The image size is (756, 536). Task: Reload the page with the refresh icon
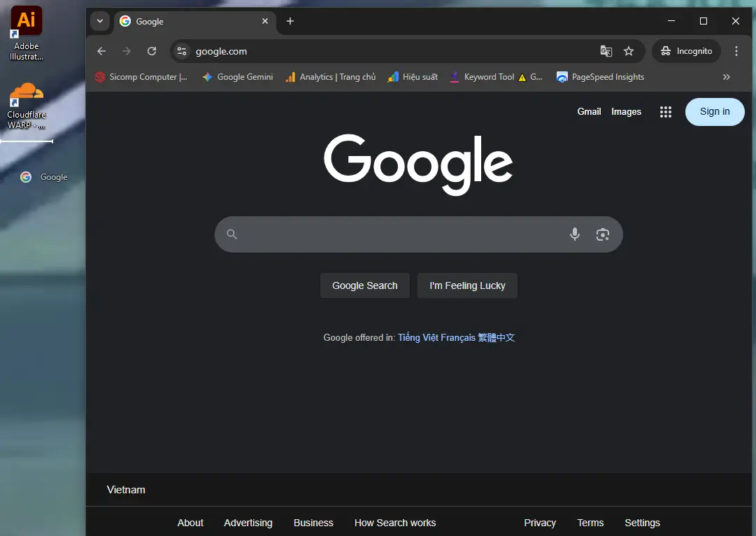(x=152, y=51)
